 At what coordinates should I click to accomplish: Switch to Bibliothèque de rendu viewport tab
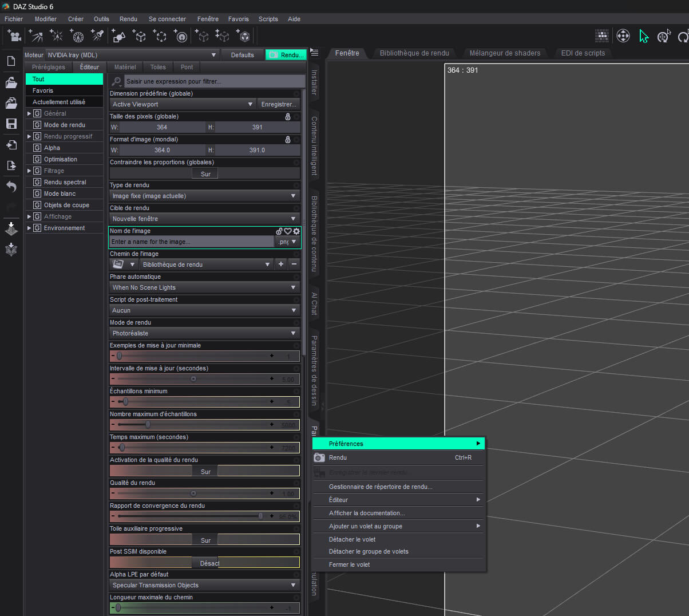tap(414, 53)
